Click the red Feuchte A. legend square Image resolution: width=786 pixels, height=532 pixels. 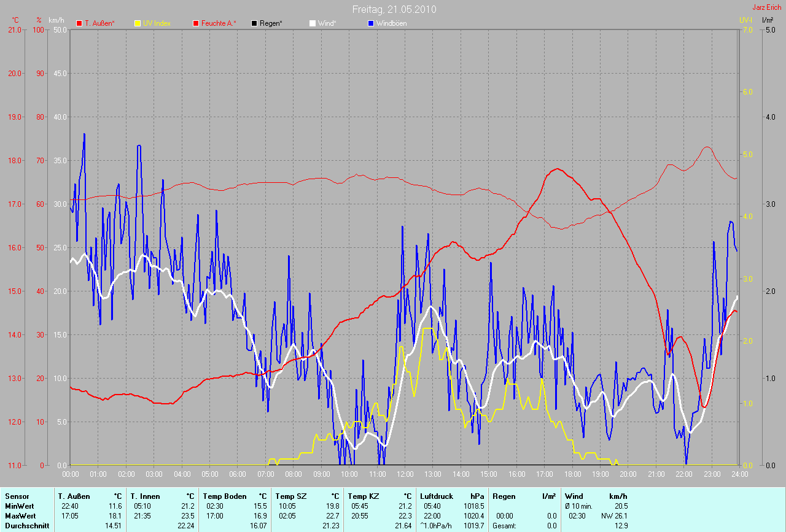tap(196, 23)
